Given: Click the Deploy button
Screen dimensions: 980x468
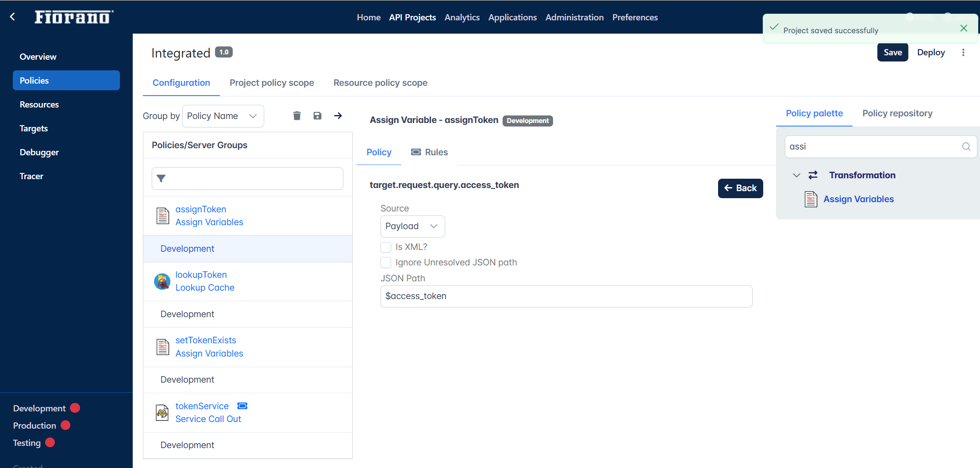Looking at the screenshot, I should click(x=931, y=52).
